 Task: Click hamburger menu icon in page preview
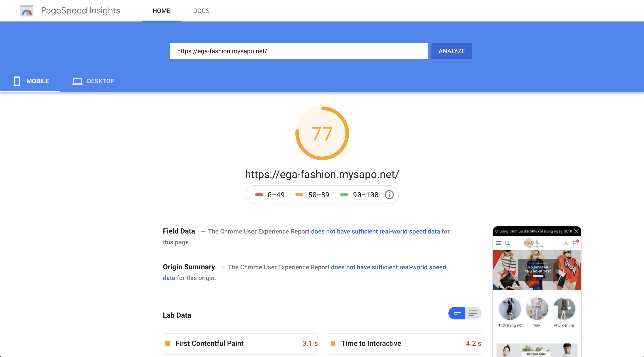(x=498, y=243)
